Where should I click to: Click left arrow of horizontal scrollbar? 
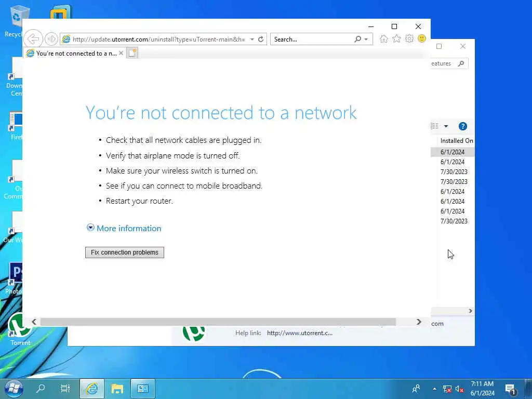(x=34, y=322)
